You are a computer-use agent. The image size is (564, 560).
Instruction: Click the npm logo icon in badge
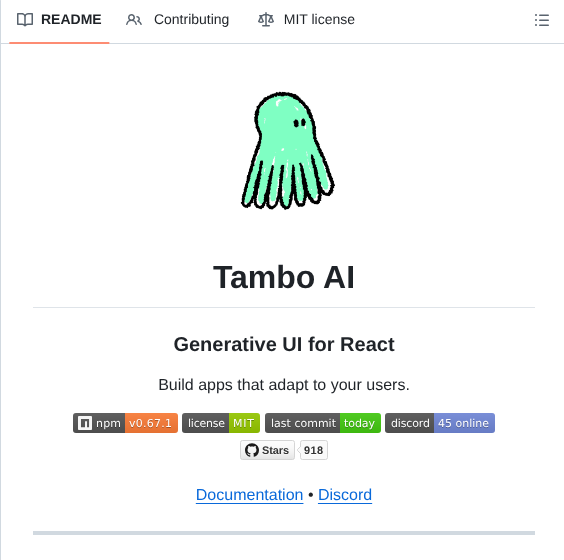click(x=85, y=423)
